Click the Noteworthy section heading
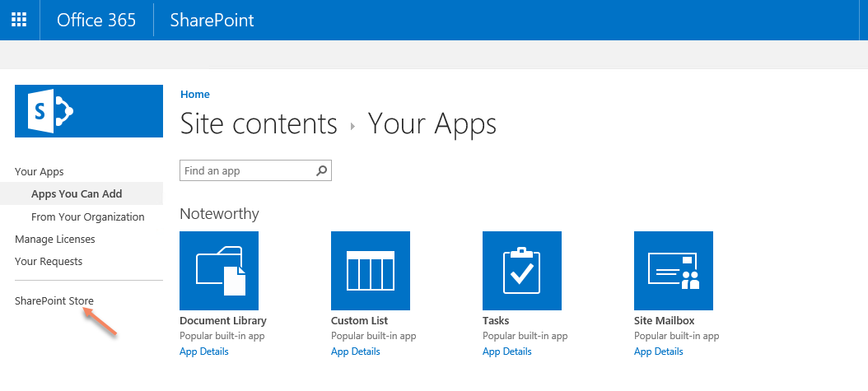The image size is (868, 391). coord(219,213)
